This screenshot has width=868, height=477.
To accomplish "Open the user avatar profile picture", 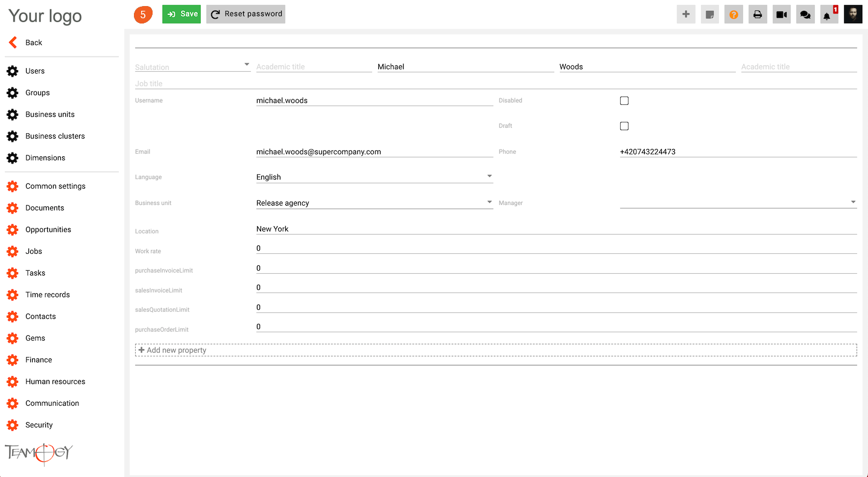I will pyautogui.click(x=853, y=14).
